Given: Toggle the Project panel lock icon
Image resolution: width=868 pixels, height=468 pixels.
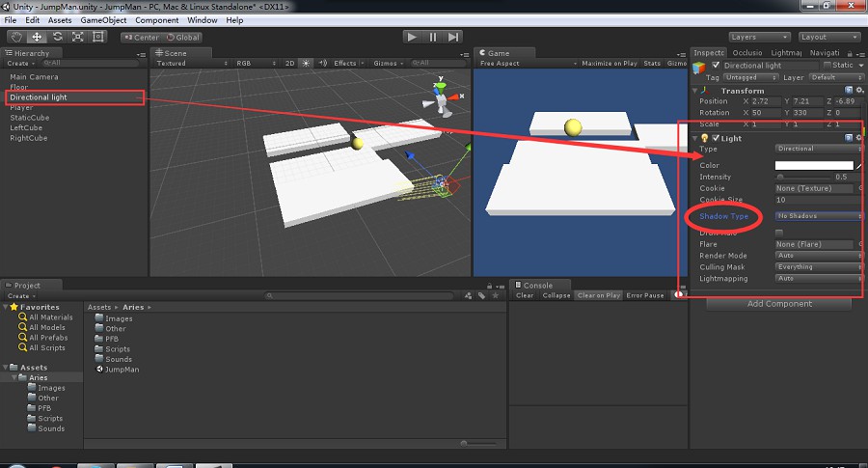Looking at the screenshot, I should pyautogui.click(x=489, y=286).
